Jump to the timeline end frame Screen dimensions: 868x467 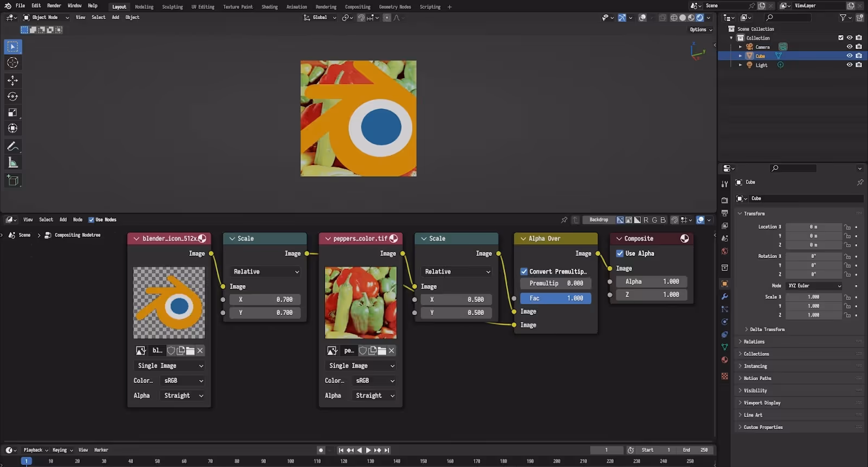click(387, 450)
